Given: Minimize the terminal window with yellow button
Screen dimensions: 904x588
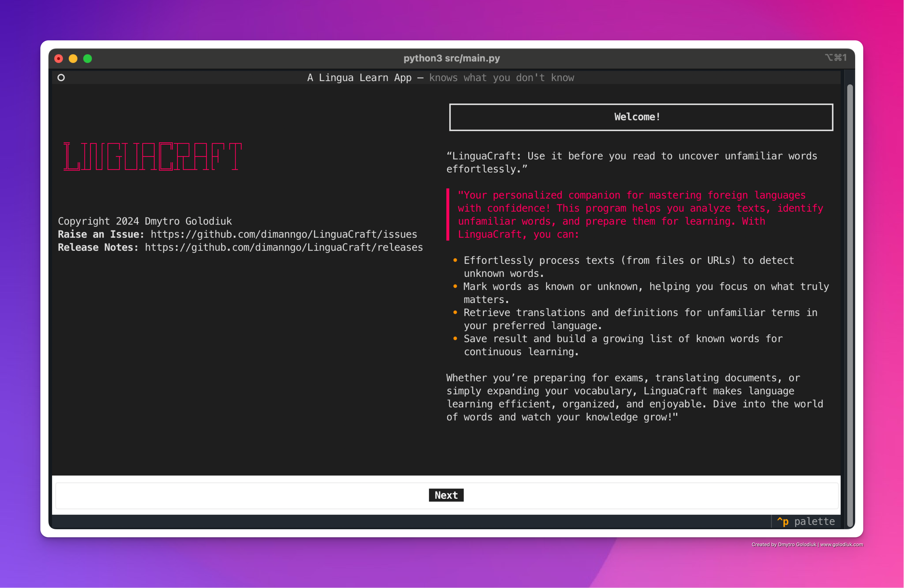Looking at the screenshot, I should [x=73, y=59].
